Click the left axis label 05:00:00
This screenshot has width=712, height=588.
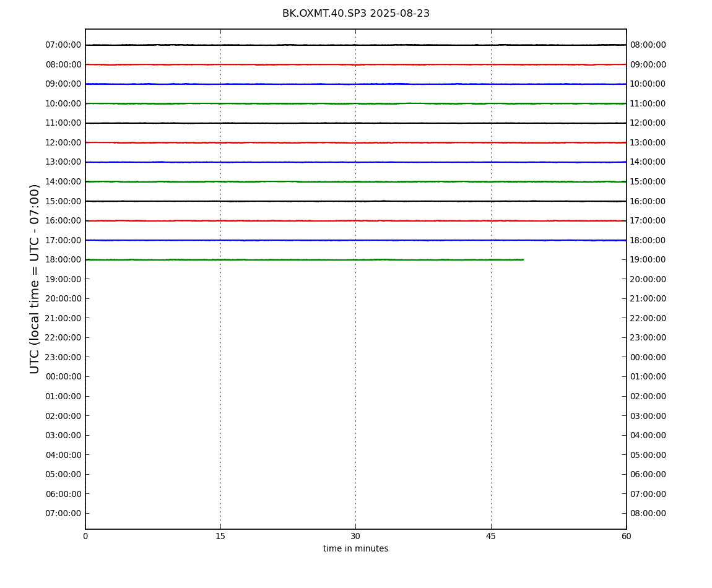(63, 475)
